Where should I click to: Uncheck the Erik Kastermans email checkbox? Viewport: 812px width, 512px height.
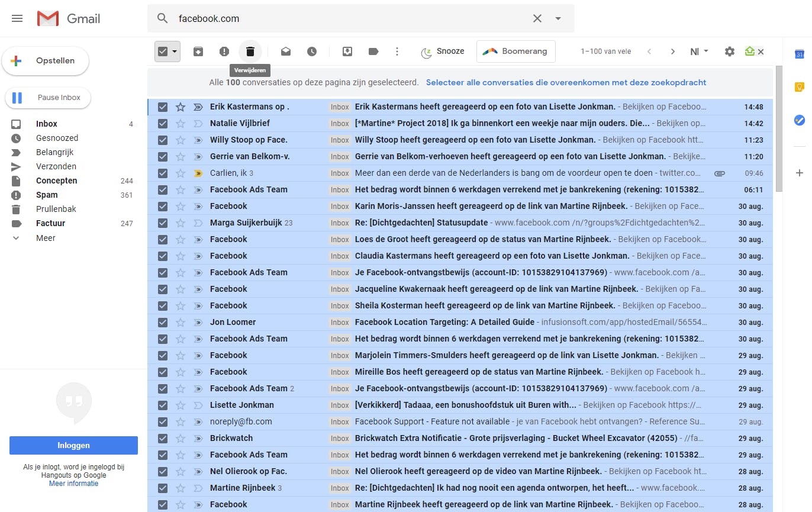pyautogui.click(x=162, y=107)
